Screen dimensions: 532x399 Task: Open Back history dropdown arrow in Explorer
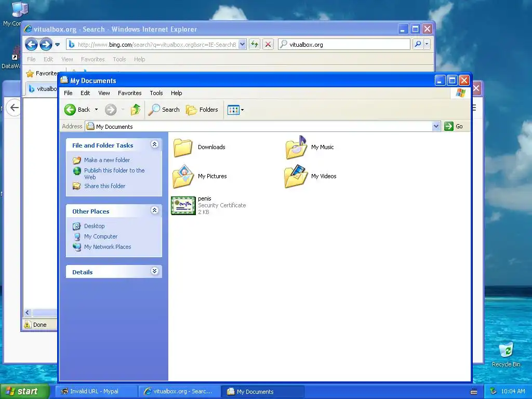coord(96,110)
